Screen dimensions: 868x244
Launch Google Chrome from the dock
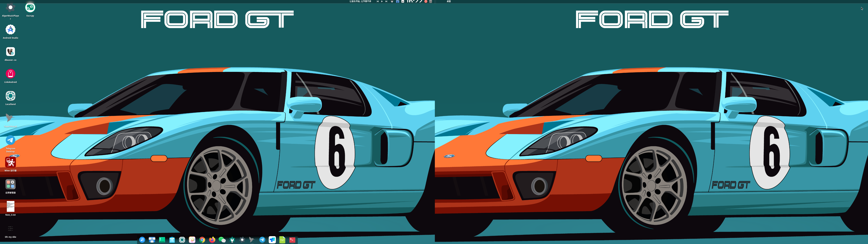tap(202, 240)
